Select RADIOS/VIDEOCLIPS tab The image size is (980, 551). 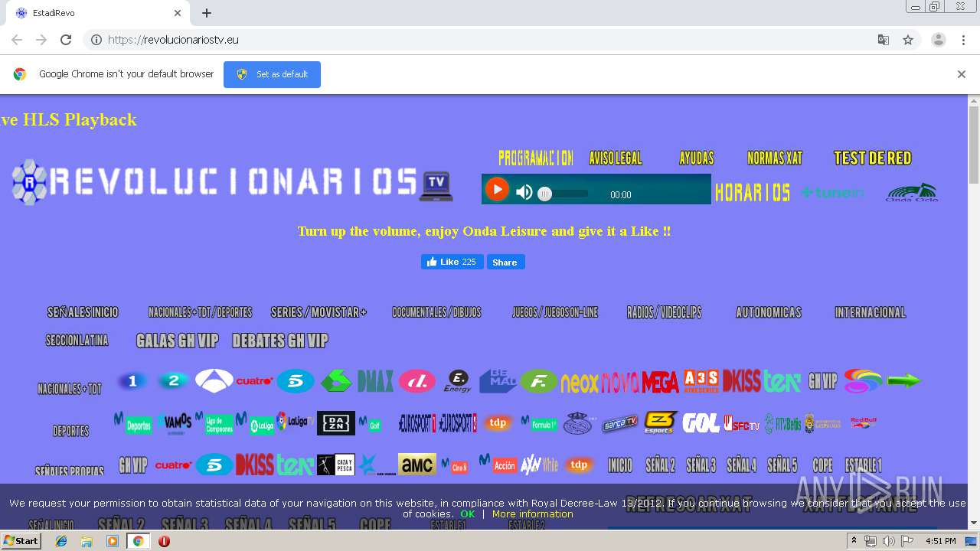click(664, 312)
